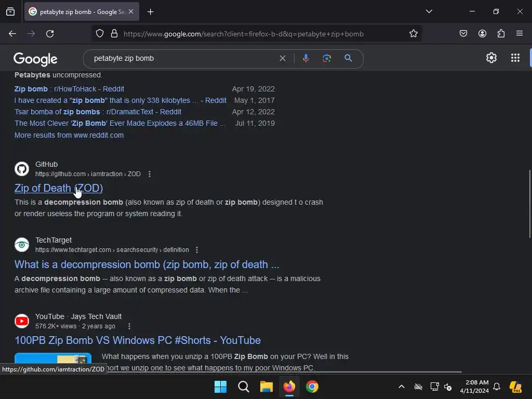The width and height of the screenshot is (532, 399).
Task: Click the Google search text box
Action: pos(183,58)
